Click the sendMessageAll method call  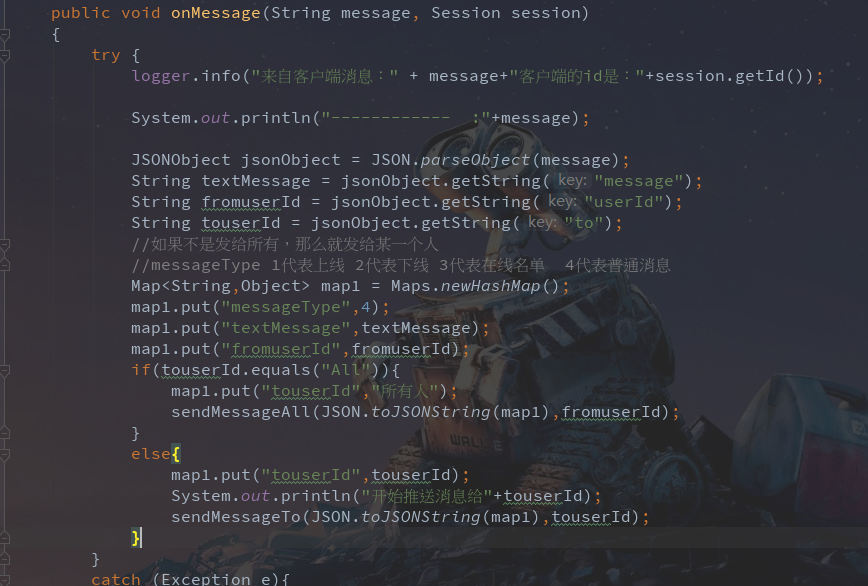tap(241, 412)
